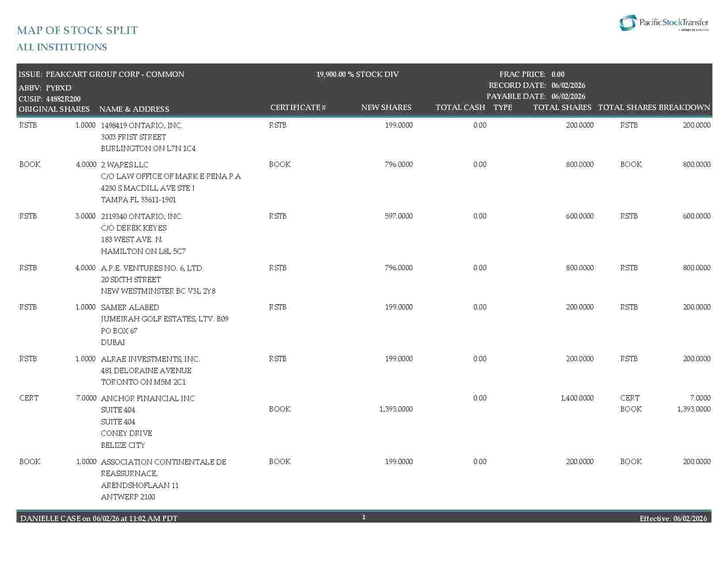Select the CUSIP number 44882R200
The height and width of the screenshot is (563, 728).
63,99
